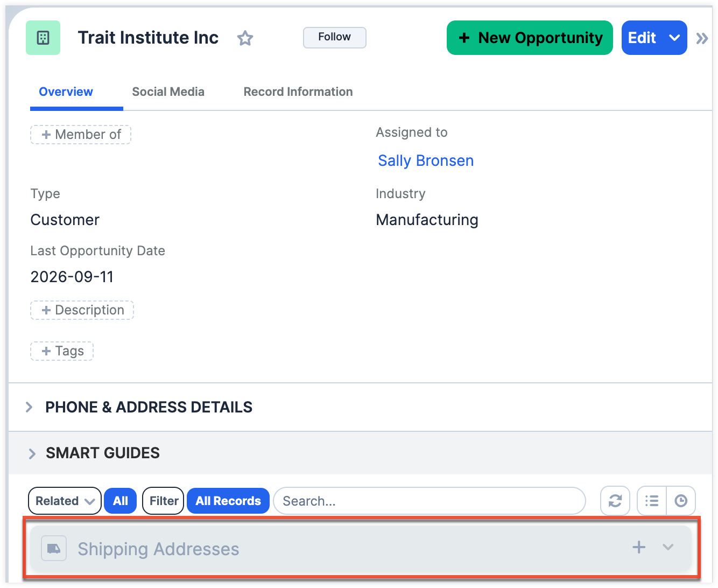718x588 pixels.
Task: Add a Member of value
Action: [81, 135]
